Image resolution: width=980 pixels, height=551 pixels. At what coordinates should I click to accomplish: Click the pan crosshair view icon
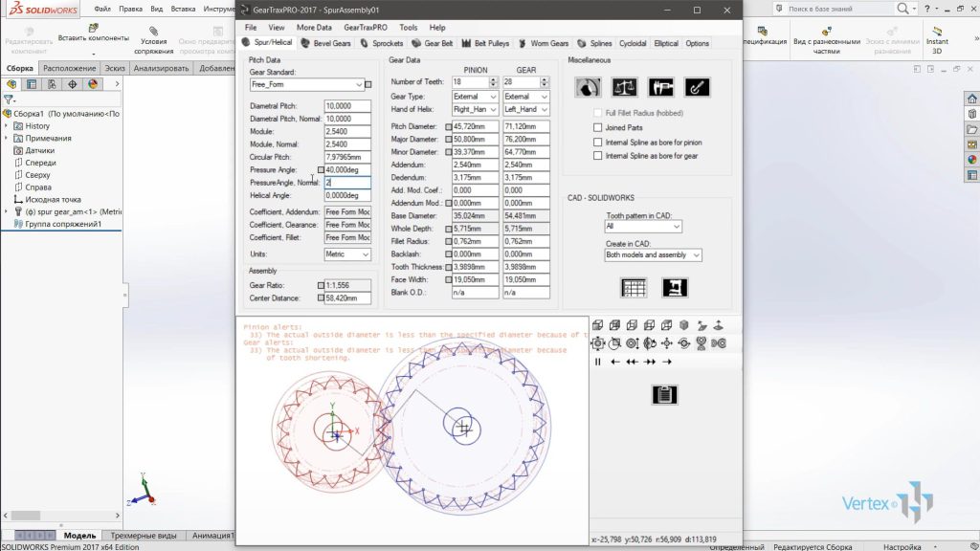[667, 343]
